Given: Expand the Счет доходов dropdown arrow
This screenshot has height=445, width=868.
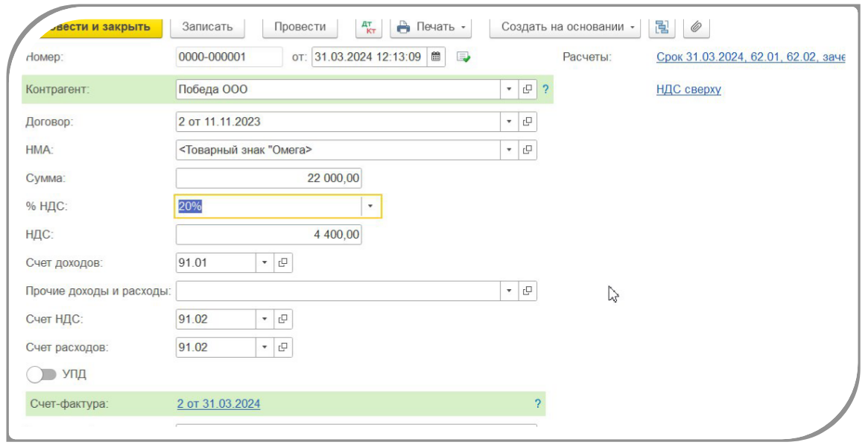Looking at the screenshot, I should coord(264,263).
